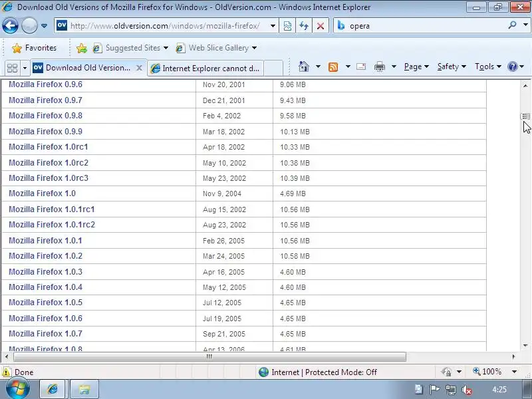Click the orange RSS Feeds icon
Screen dimensions: 532x399
coord(333,67)
